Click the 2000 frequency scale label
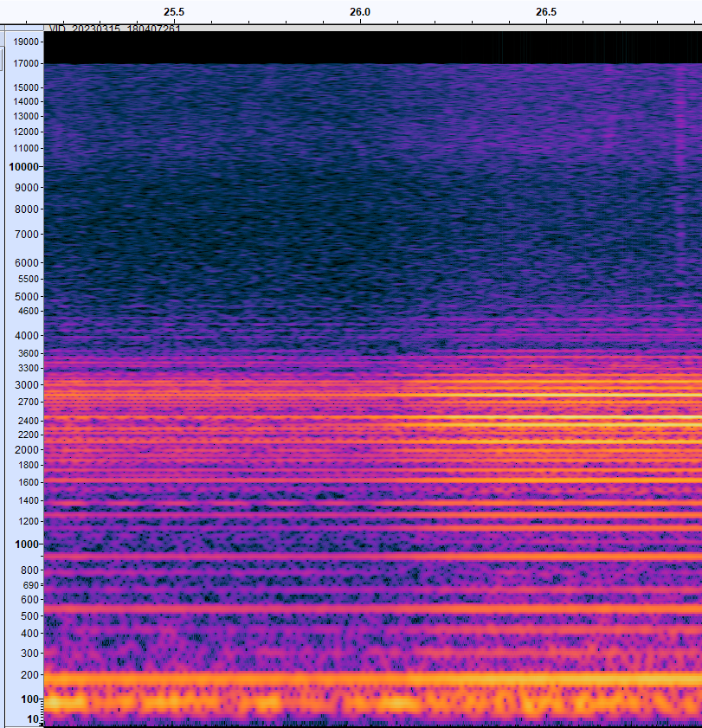The image size is (702, 728). tap(29, 450)
